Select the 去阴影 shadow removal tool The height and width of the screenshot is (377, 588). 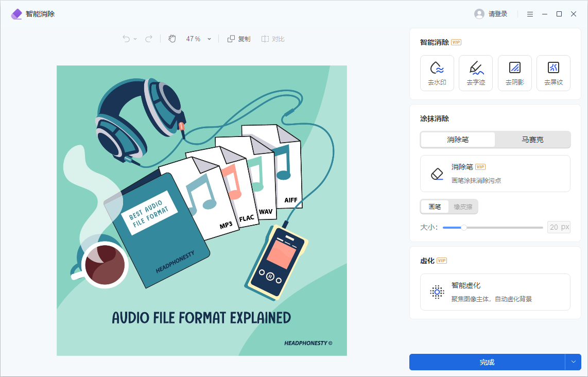click(x=514, y=73)
